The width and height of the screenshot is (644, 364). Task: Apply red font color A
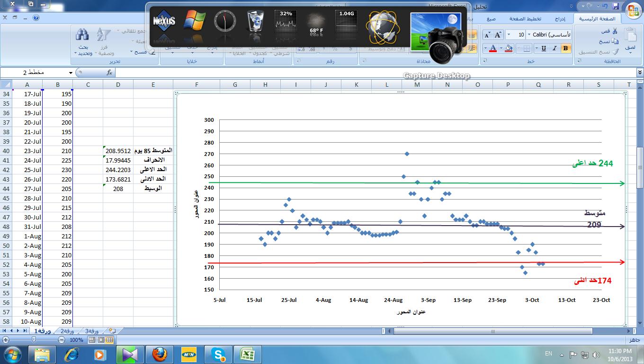coord(493,48)
